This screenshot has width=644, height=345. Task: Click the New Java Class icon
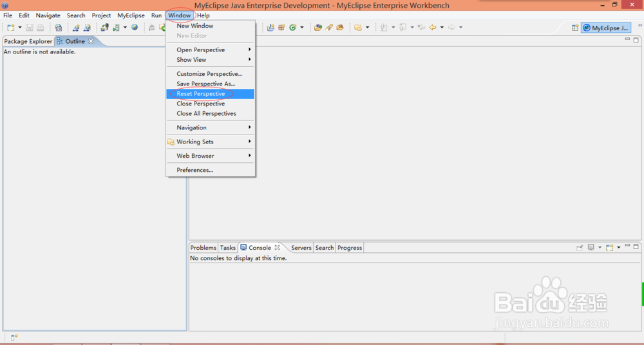point(293,28)
